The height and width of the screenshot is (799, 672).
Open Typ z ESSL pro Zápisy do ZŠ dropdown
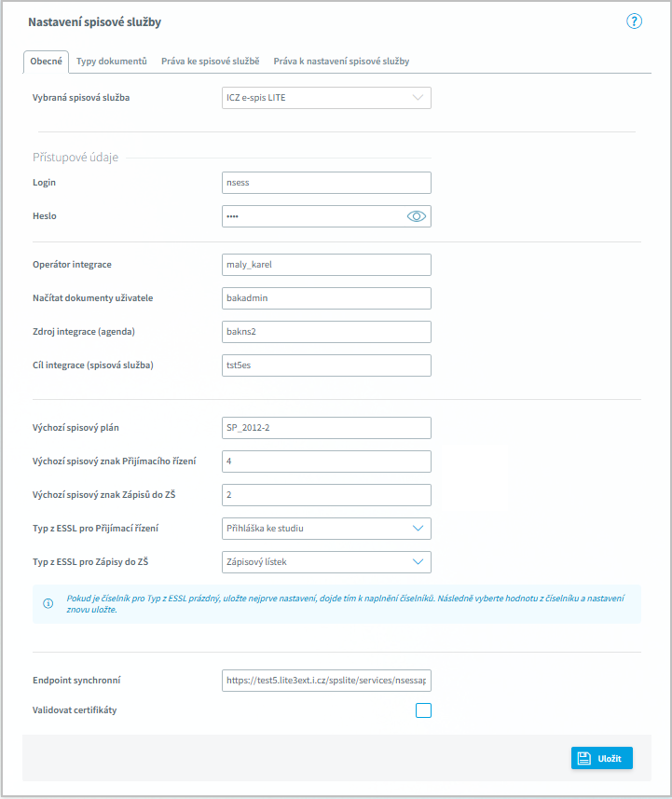coord(326,562)
